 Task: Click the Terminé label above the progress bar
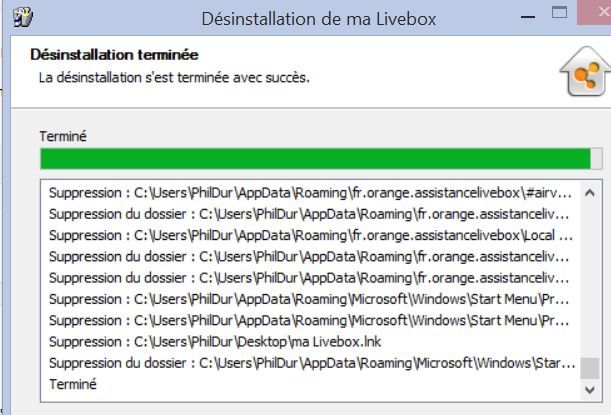tap(62, 135)
